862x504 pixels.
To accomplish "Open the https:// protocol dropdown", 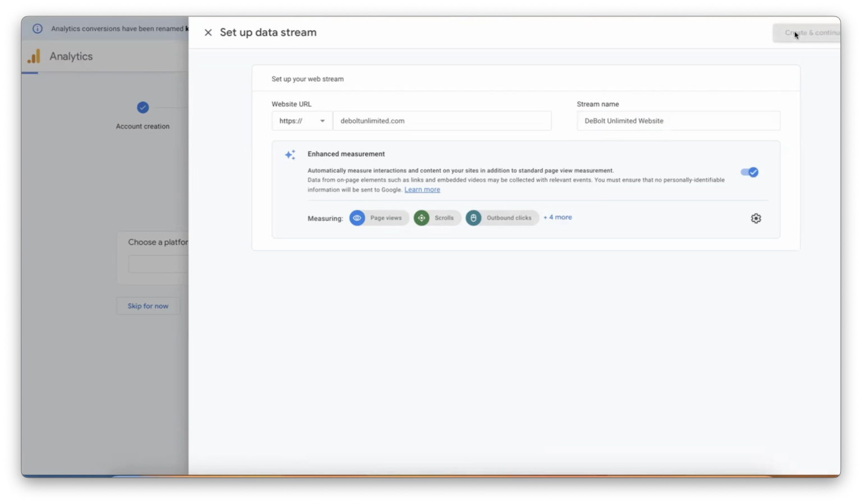I will (x=301, y=121).
